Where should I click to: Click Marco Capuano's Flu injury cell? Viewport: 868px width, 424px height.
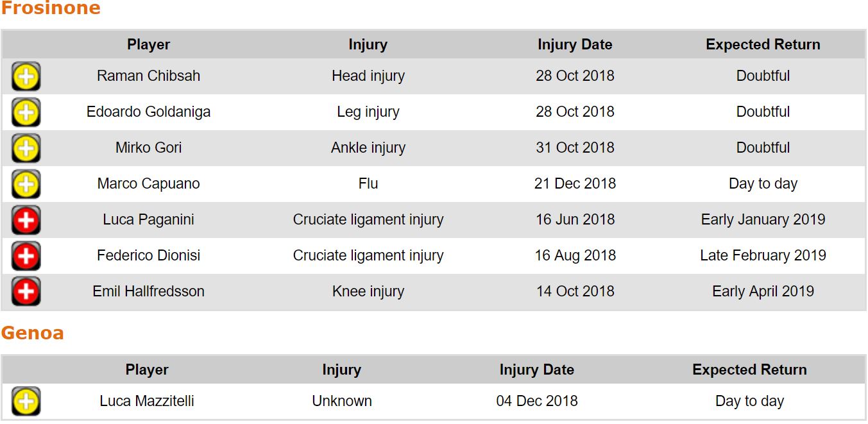pos(368,183)
